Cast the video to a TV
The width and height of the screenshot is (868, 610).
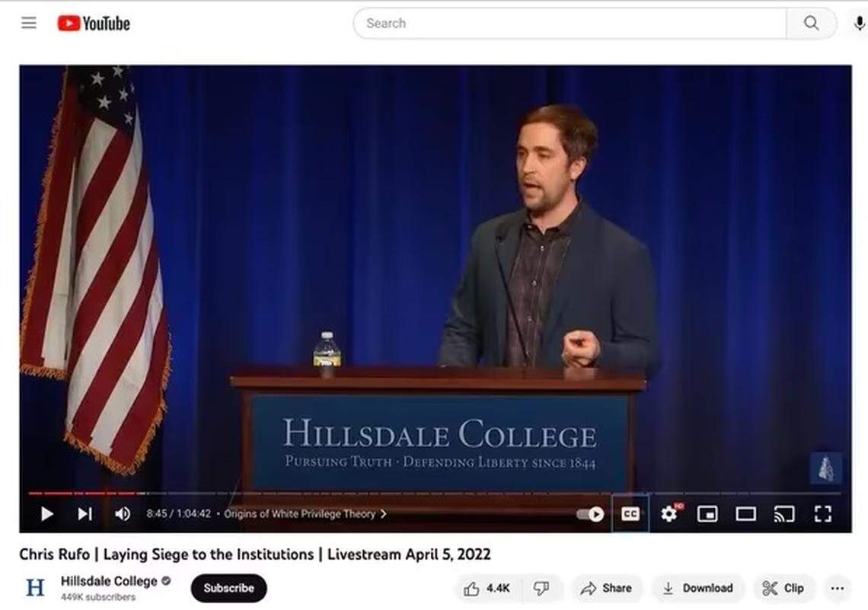click(783, 514)
